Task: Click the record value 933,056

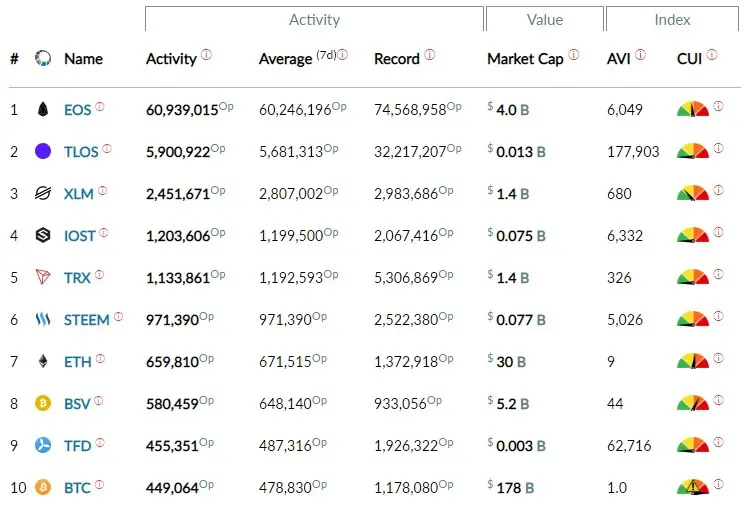Action: point(401,404)
